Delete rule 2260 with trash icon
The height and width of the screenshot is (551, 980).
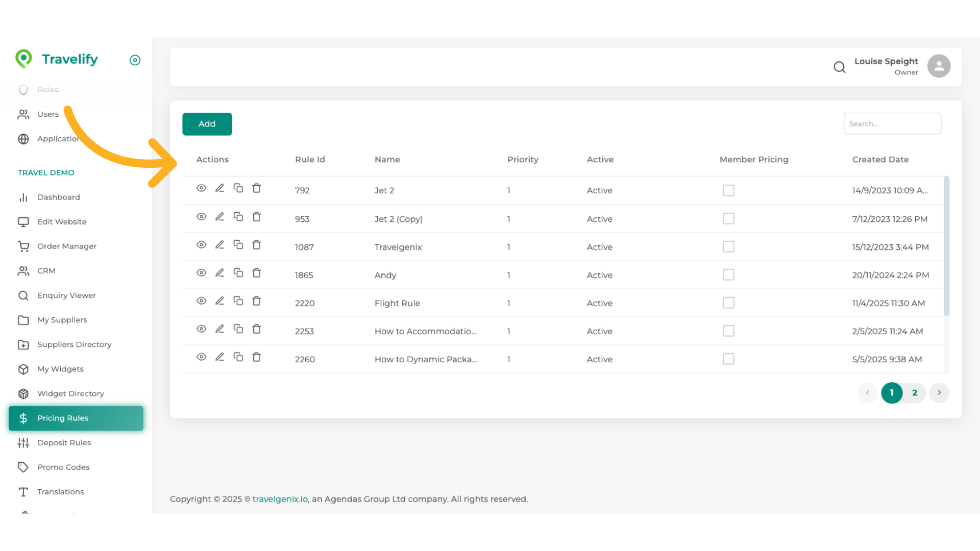pos(257,357)
